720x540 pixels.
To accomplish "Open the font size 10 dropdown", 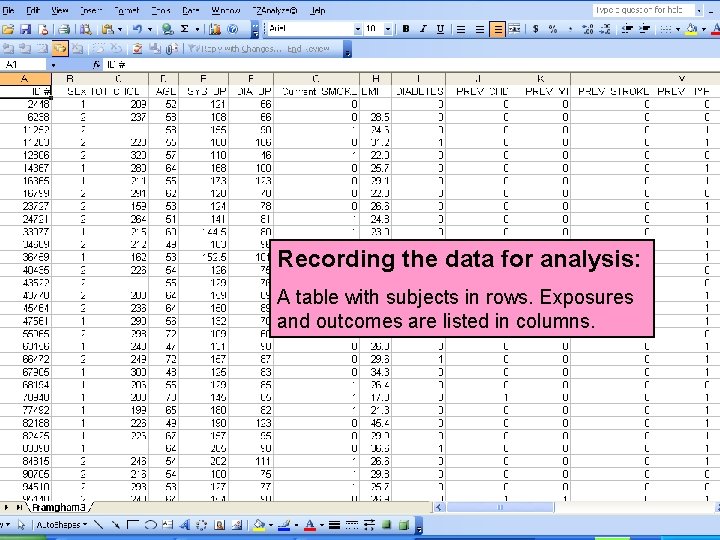I will pos(388,29).
